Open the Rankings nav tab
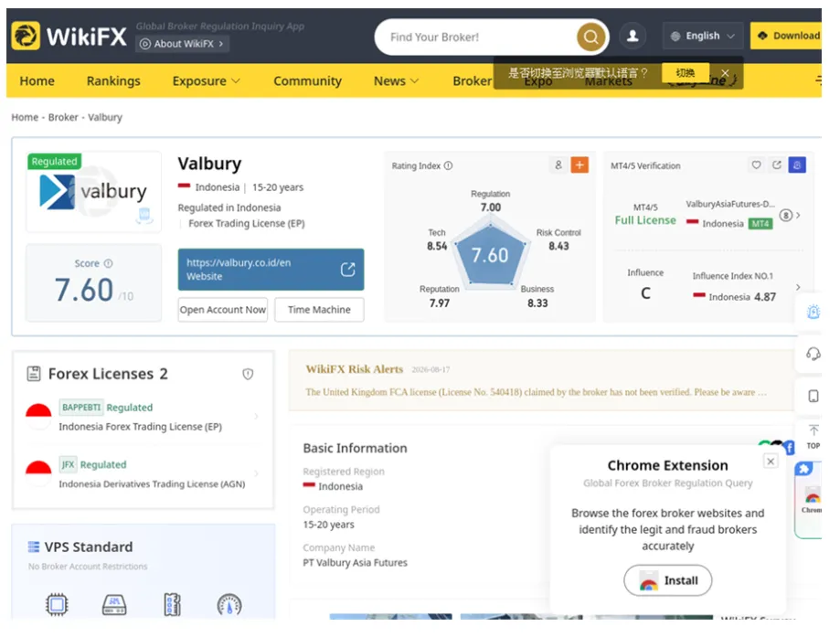The image size is (840, 637). (113, 81)
